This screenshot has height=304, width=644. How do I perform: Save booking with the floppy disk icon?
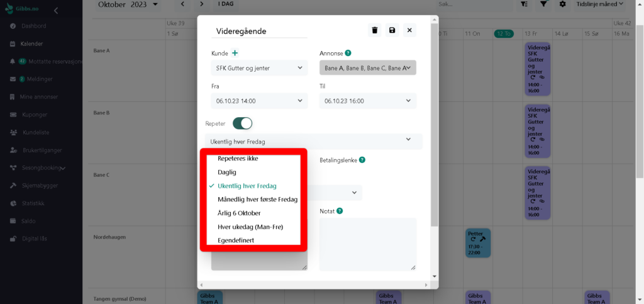point(392,30)
